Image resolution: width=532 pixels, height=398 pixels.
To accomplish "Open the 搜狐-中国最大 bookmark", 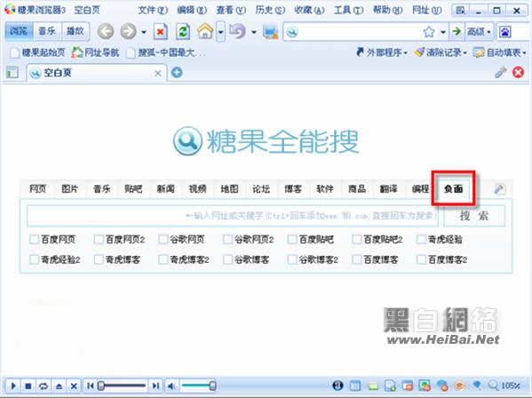I will click(x=165, y=52).
